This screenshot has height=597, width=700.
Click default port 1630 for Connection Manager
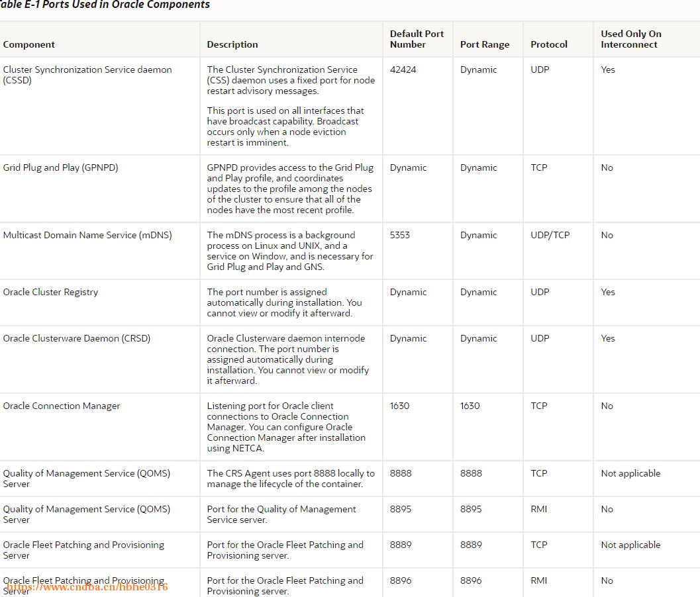[x=399, y=406]
